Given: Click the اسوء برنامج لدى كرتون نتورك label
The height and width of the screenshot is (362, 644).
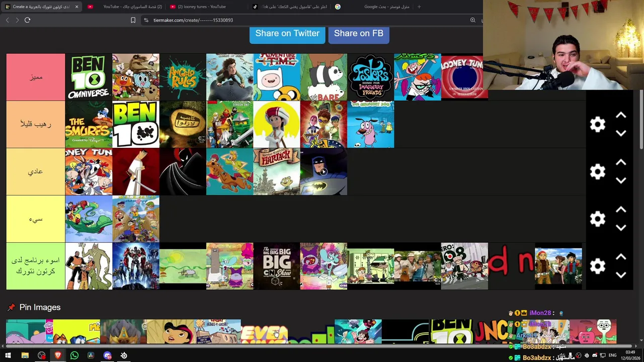Looking at the screenshot, I should pos(36,266).
